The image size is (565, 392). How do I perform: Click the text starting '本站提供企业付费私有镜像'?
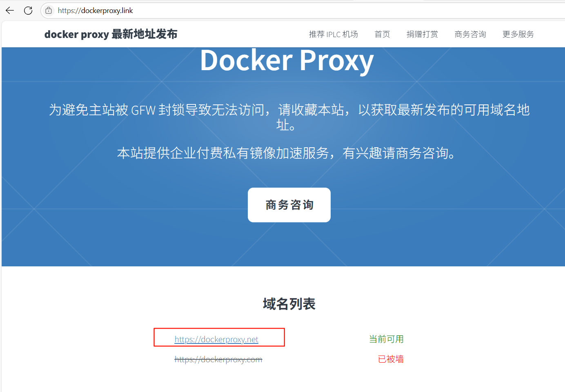(x=287, y=153)
